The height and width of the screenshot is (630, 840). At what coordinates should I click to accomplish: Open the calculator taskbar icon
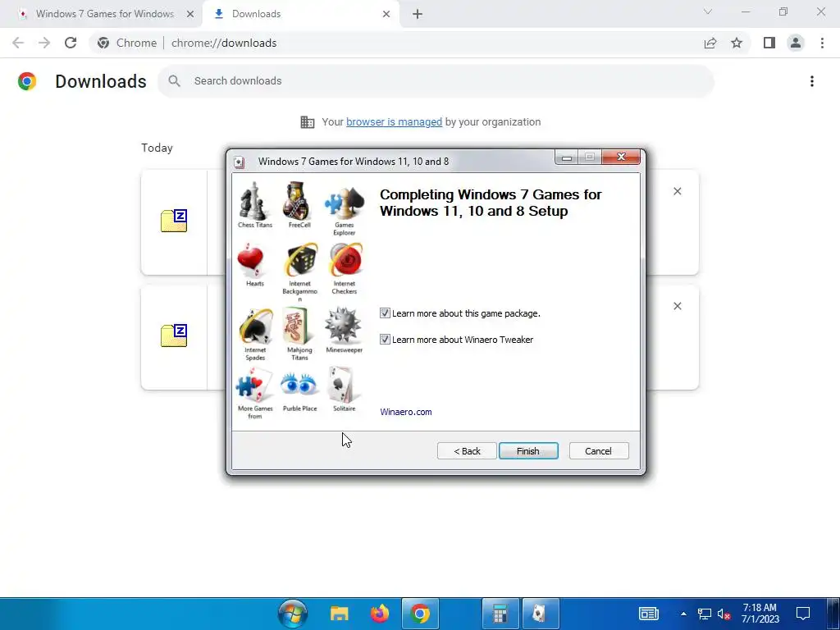click(x=500, y=614)
